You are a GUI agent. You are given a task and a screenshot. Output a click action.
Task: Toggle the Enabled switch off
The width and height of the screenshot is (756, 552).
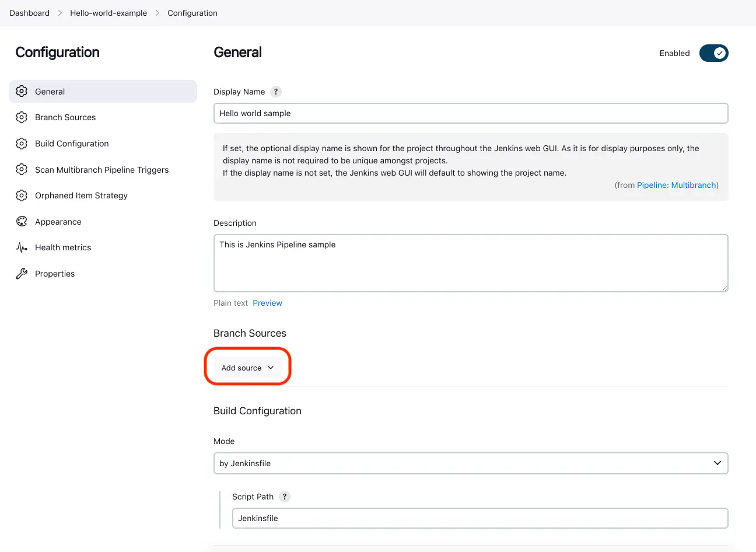click(x=714, y=53)
